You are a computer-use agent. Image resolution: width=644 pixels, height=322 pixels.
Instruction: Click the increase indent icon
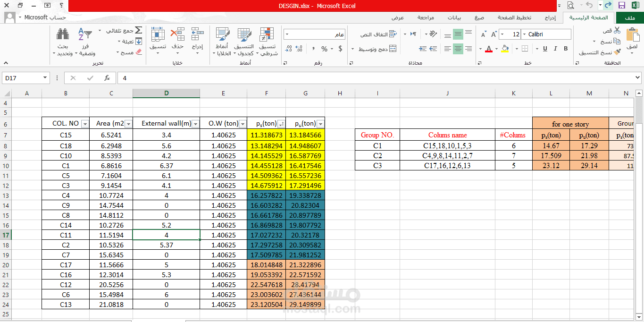(422, 49)
